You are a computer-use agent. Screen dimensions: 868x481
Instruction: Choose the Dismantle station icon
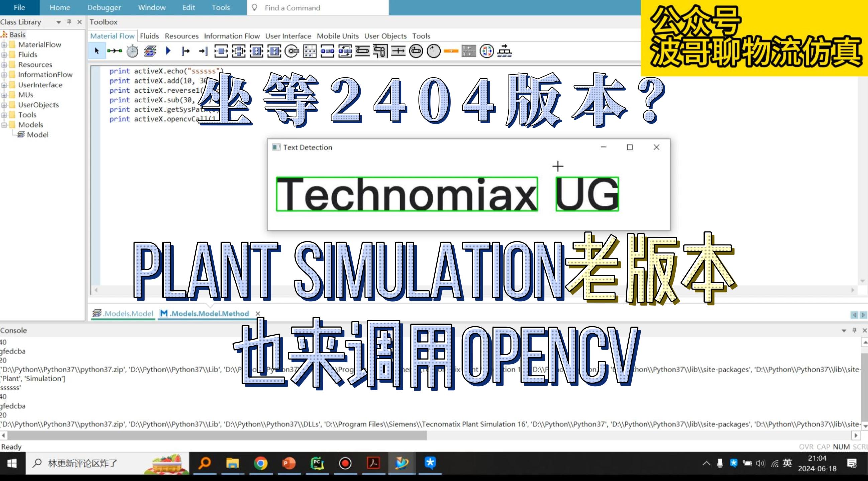click(x=274, y=51)
